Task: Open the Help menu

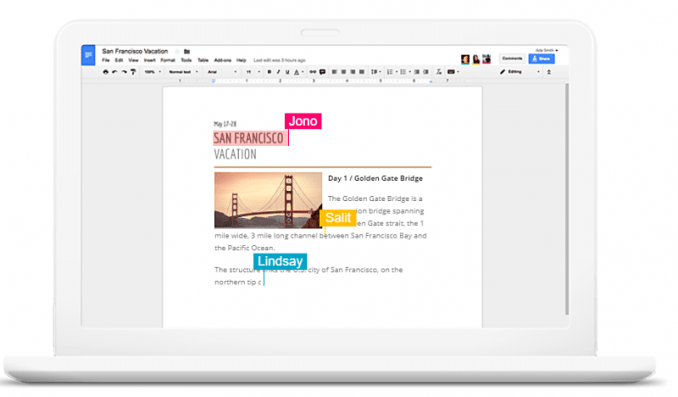Action: point(241,60)
